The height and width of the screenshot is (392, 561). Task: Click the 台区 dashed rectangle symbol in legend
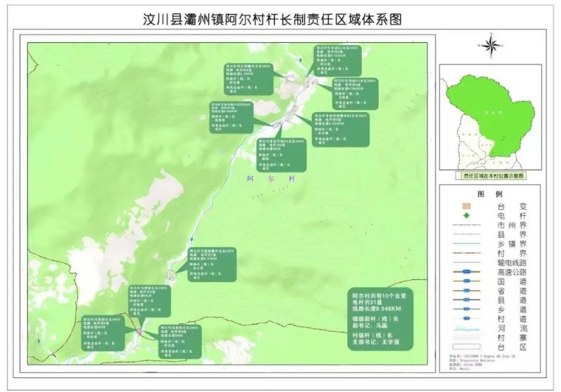click(x=466, y=346)
